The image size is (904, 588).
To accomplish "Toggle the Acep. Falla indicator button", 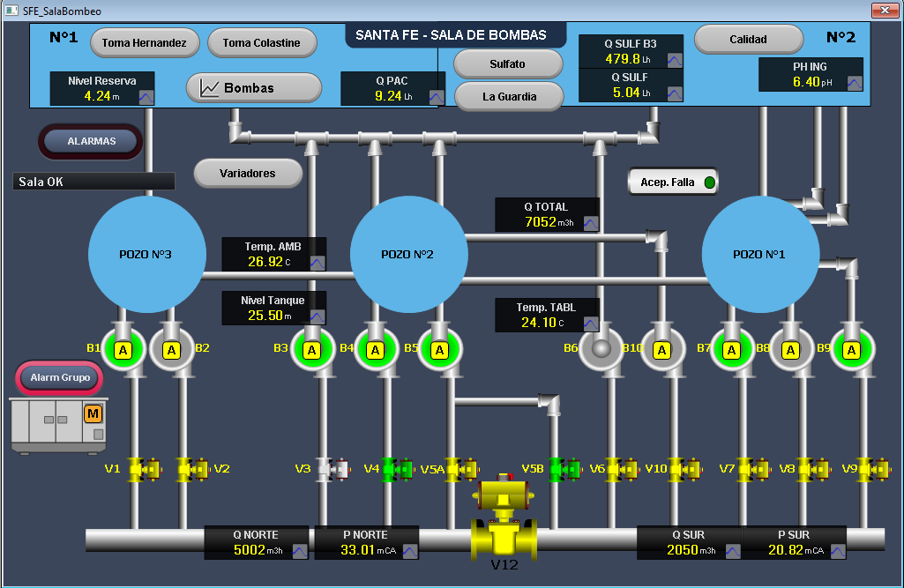I will [673, 182].
